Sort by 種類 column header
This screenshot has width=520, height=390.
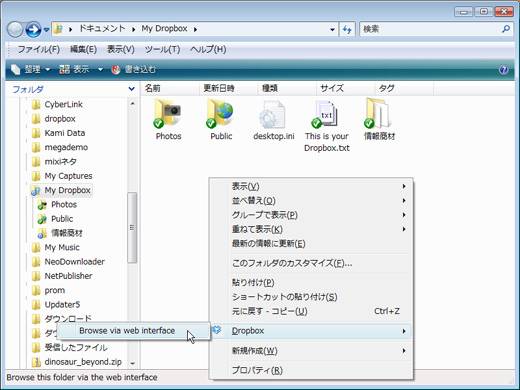(287, 88)
